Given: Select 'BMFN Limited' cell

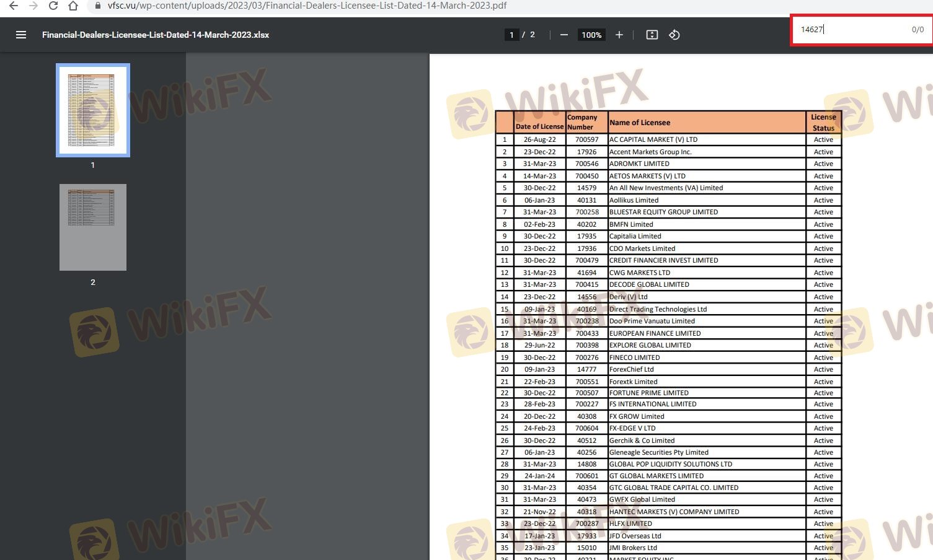Looking at the screenshot, I should pyautogui.click(x=707, y=224).
